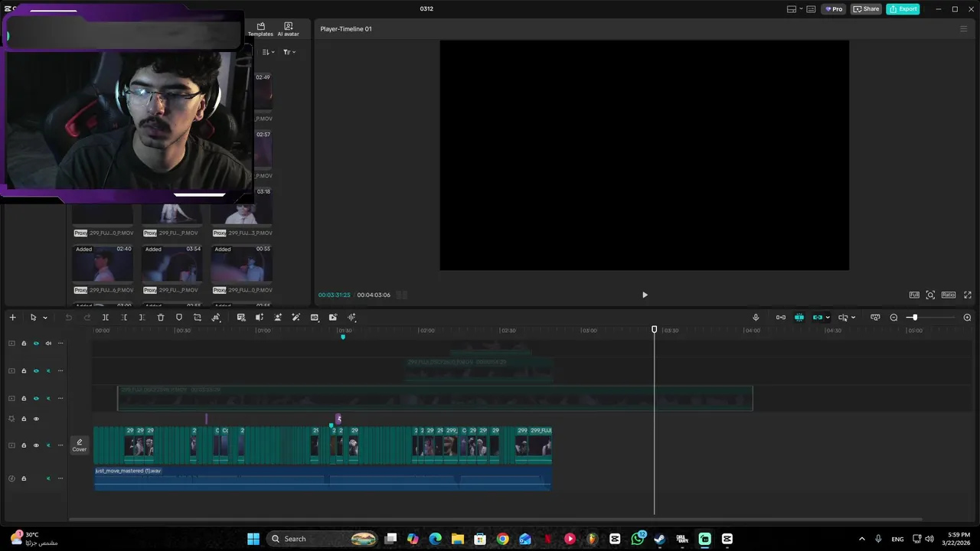Click the Share button
Image resolution: width=980 pixels, height=551 pixels.
867,9
